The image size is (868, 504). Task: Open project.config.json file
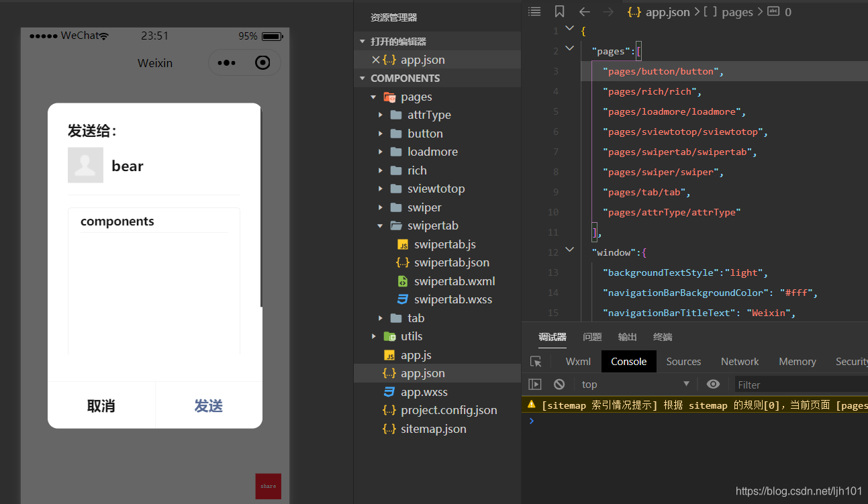[449, 410]
